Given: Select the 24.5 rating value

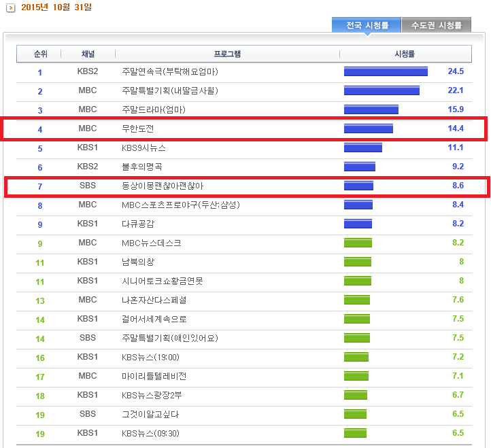Looking at the screenshot, I should click(x=455, y=71).
